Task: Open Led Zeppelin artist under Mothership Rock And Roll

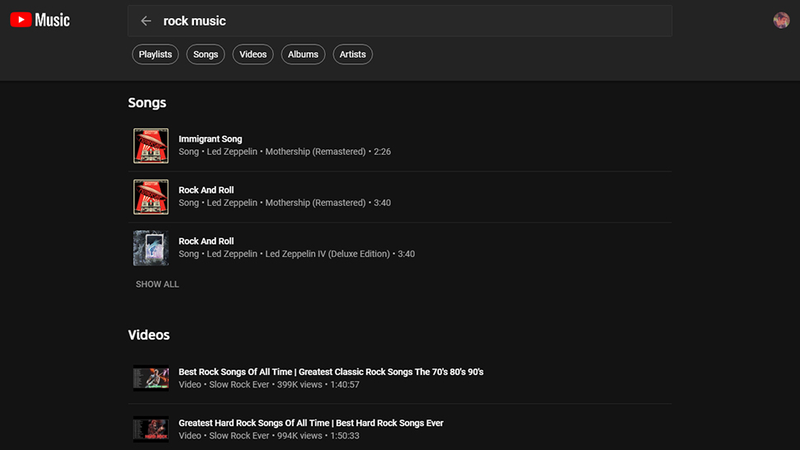Action: coord(232,203)
